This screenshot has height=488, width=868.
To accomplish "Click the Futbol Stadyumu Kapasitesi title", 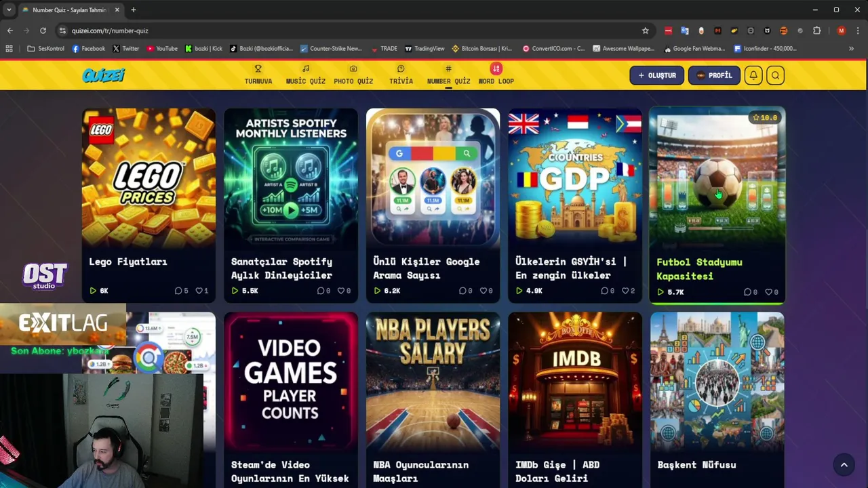I will (x=699, y=269).
